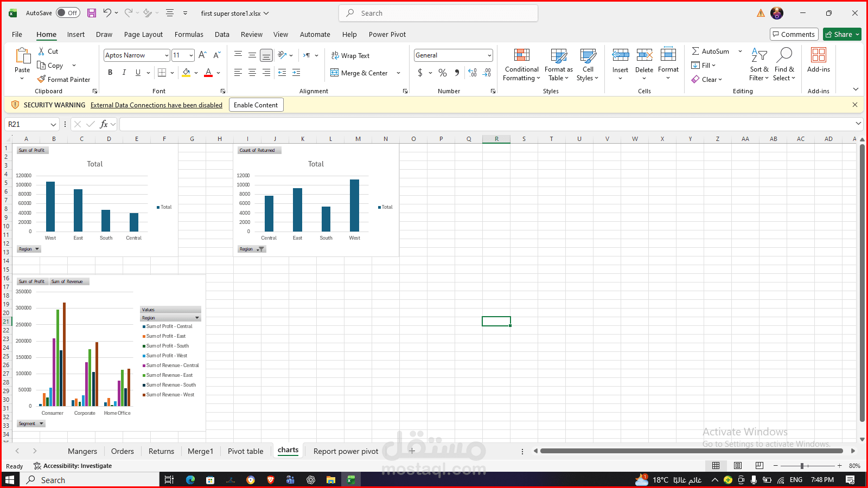Increase decimal places with the Increase Decimal icon

pyautogui.click(x=471, y=72)
